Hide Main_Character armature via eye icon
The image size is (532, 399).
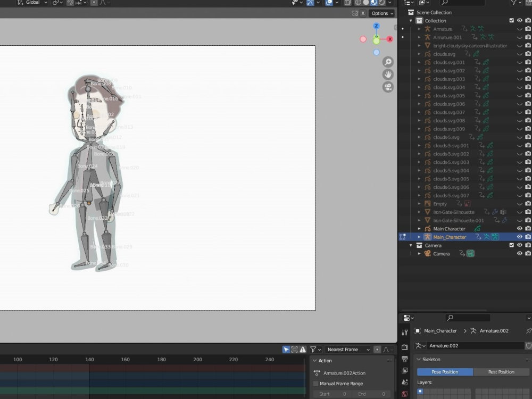click(x=519, y=237)
